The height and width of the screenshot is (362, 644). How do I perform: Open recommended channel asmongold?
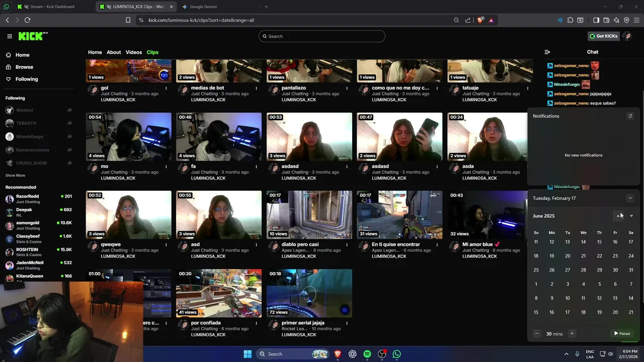pyautogui.click(x=39, y=225)
